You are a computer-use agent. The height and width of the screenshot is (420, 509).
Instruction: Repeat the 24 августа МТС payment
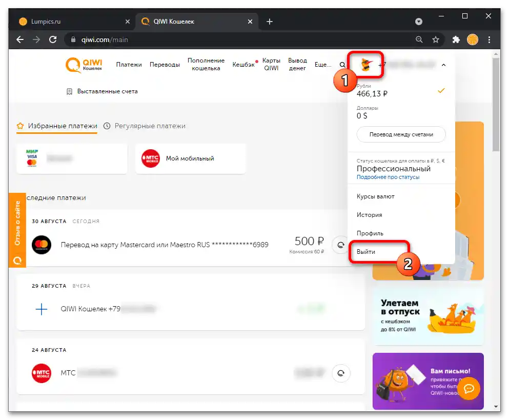(x=341, y=373)
